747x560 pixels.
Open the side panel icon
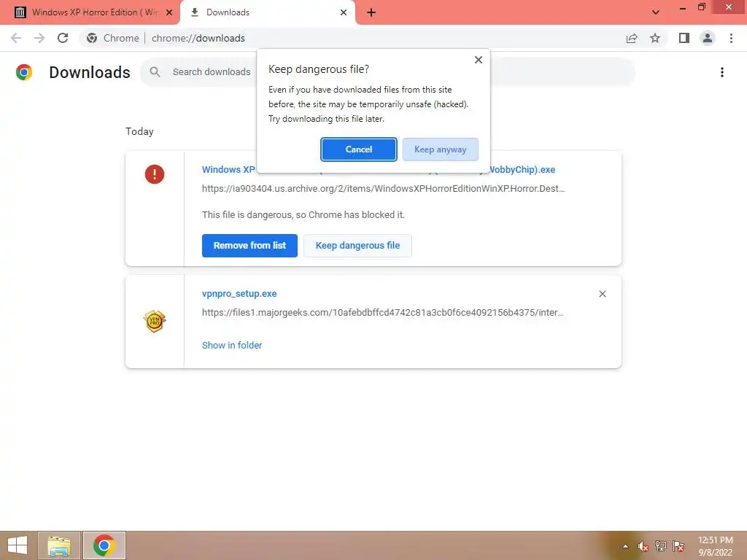[x=684, y=38]
